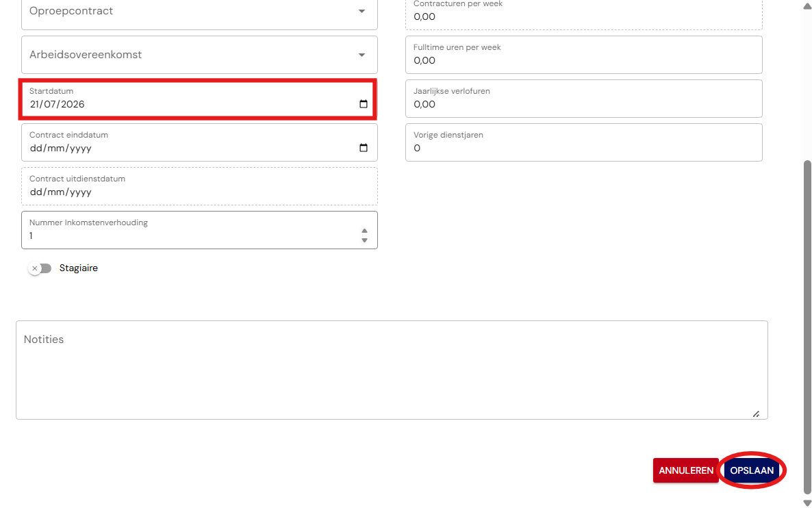Image resolution: width=812 pixels, height=508 pixels.
Task: Increase Nummer Inkomstenverhouding with up arrow
Action: click(364, 231)
